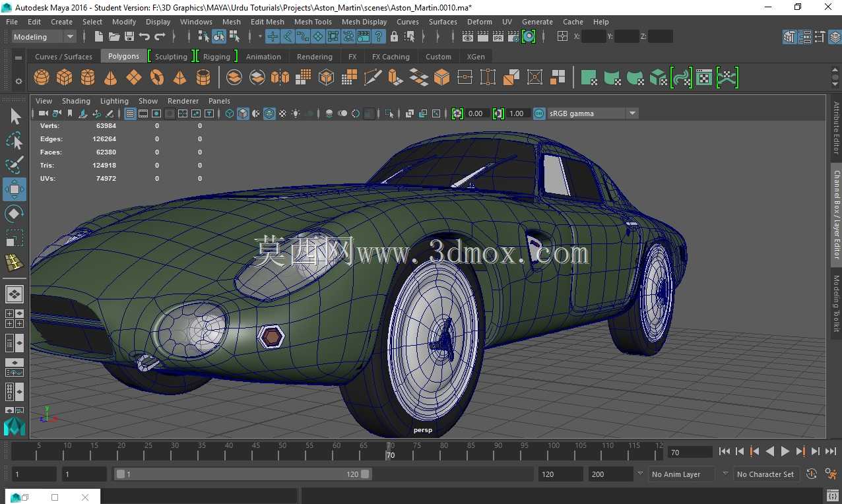
Task: Open the Modeling menu set dropdown
Action: pos(44,37)
